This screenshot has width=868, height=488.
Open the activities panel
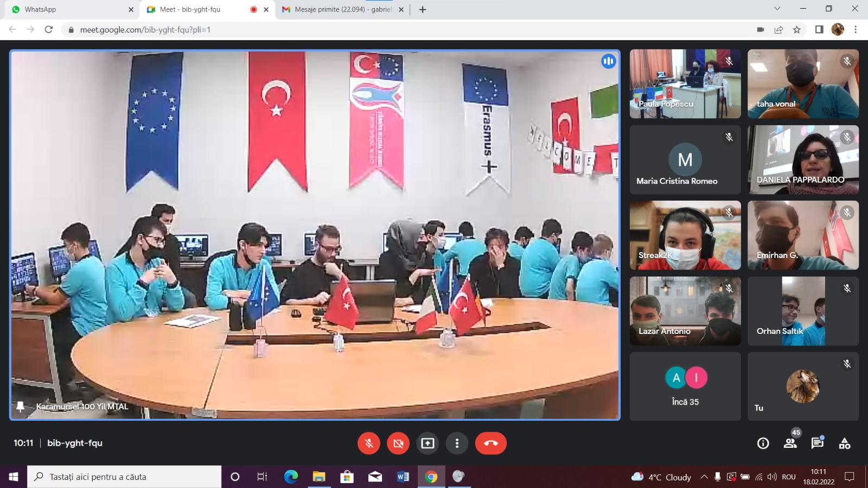[x=844, y=444]
